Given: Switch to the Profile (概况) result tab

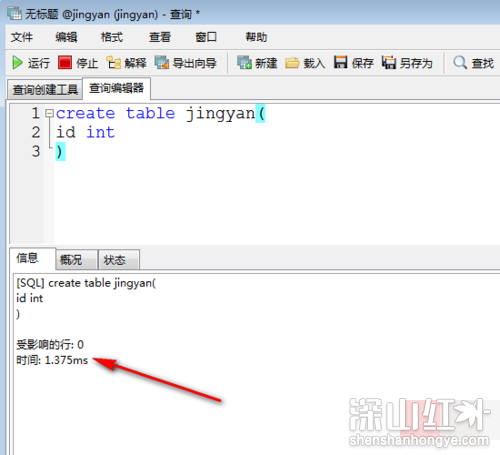Looking at the screenshot, I should [x=77, y=260].
